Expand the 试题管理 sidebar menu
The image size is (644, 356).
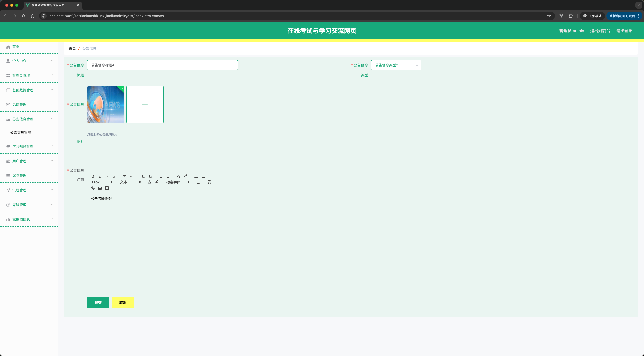coord(29,190)
